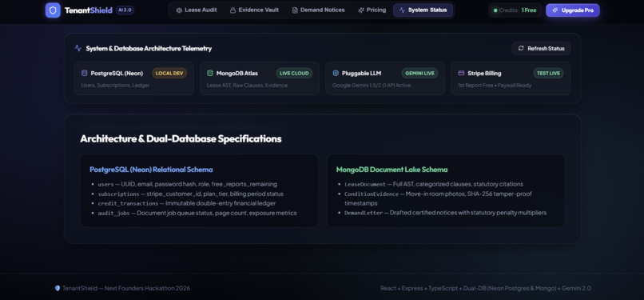
Task: Click 'Users, Subscriptions, Ledger' text
Action: click(x=115, y=86)
